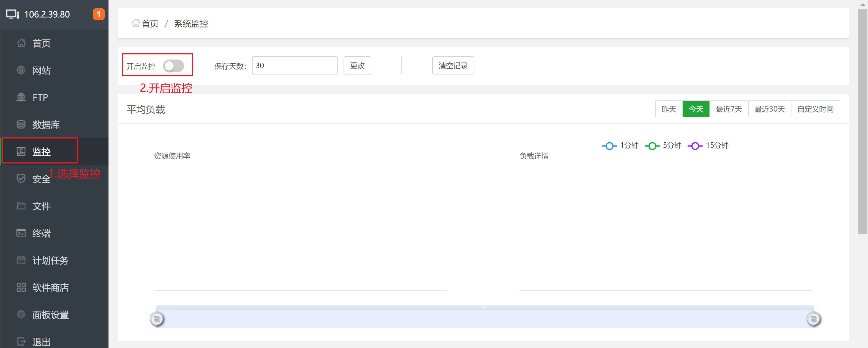Click the panel settings gear icon
Image resolution: width=868 pixels, height=348 pixels.
point(21,314)
